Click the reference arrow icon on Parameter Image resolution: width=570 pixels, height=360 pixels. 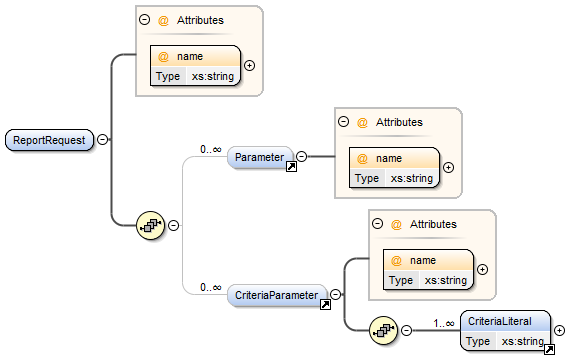point(292,167)
